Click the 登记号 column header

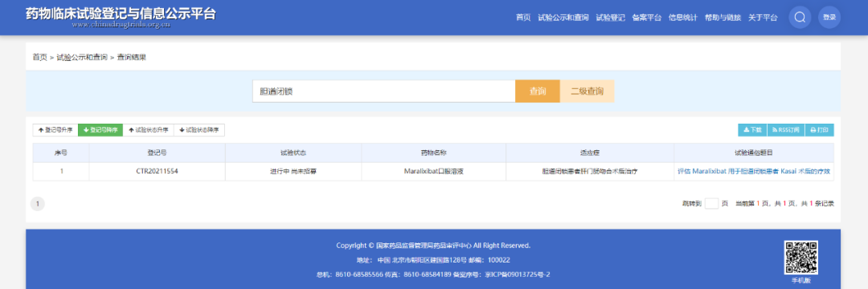tap(158, 153)
